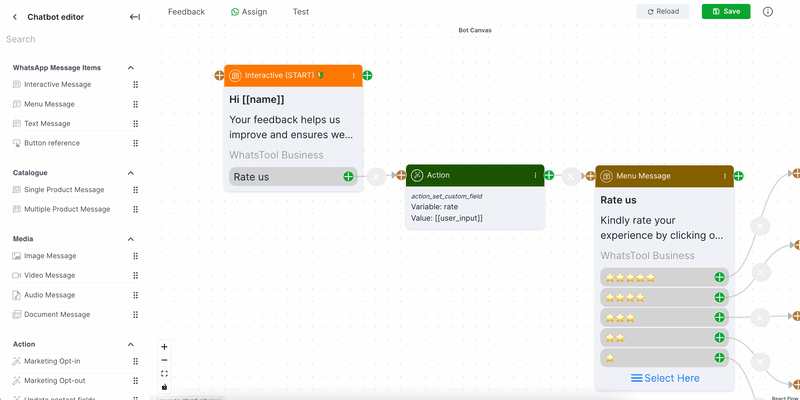
Task: Click the Search field in the sidebar
Action: 70,39
